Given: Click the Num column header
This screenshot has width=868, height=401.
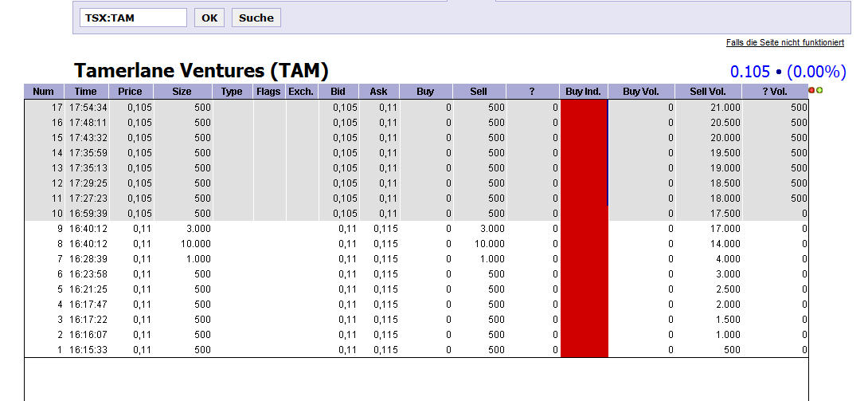Looking at the screenshot, I should pos(44,92).
